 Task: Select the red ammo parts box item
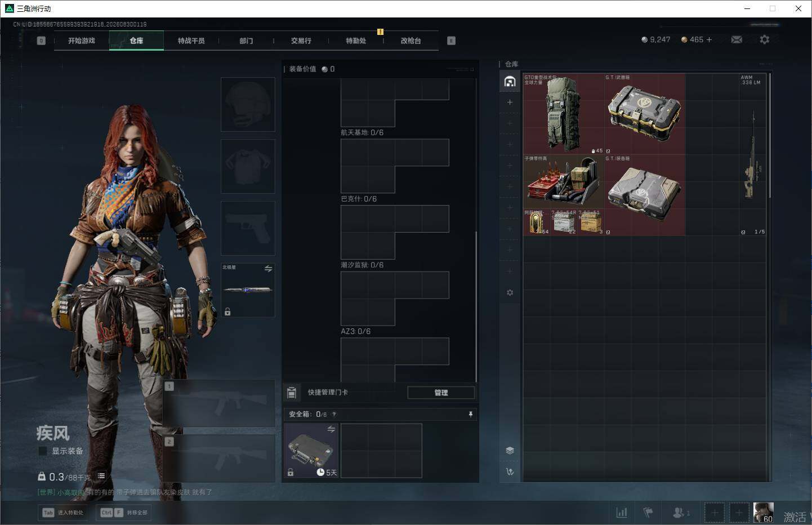click(x=564, y=181)
